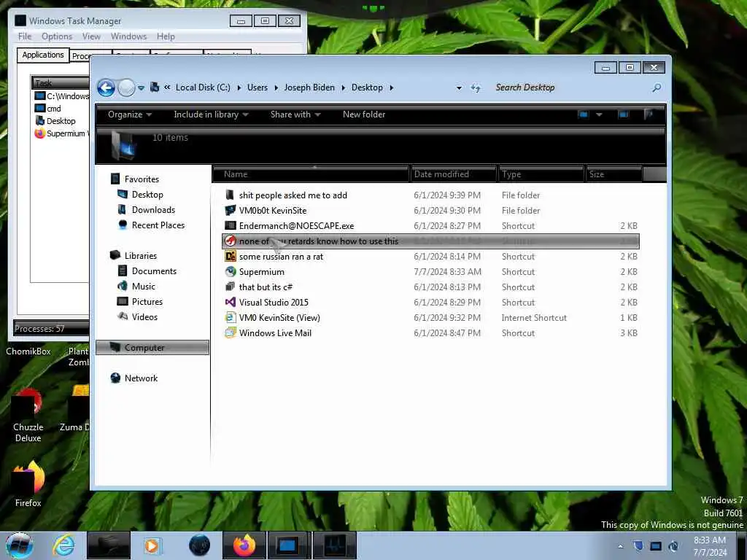Select Pictures library
Image resolution: width=747 pixels, height=560 pixels.
coord(147,301)
